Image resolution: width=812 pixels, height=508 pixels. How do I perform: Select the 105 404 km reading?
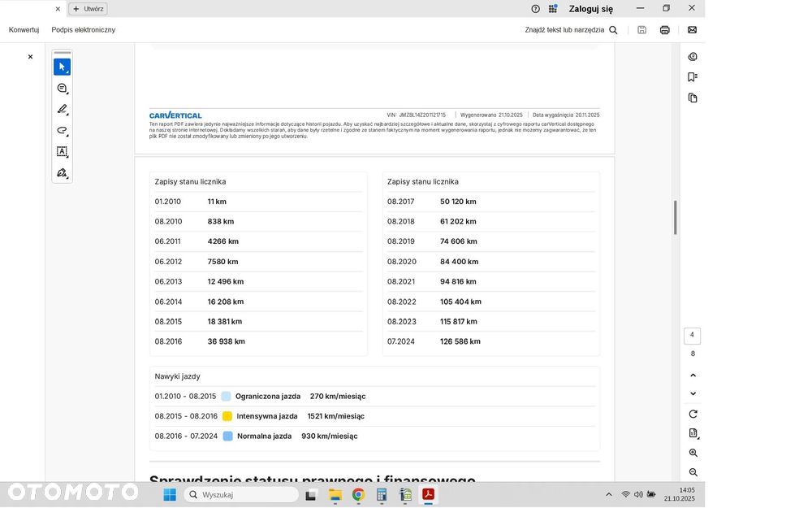[x=460, y=302]
